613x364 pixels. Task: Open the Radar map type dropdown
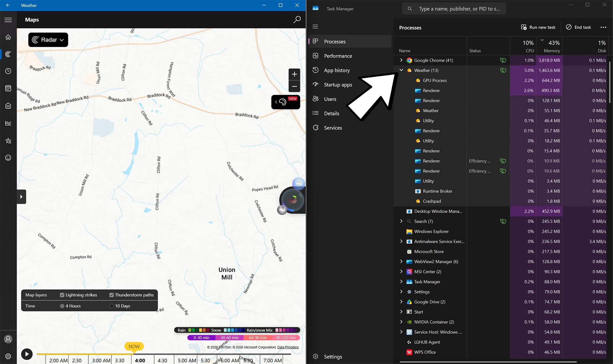pos(48,40)
